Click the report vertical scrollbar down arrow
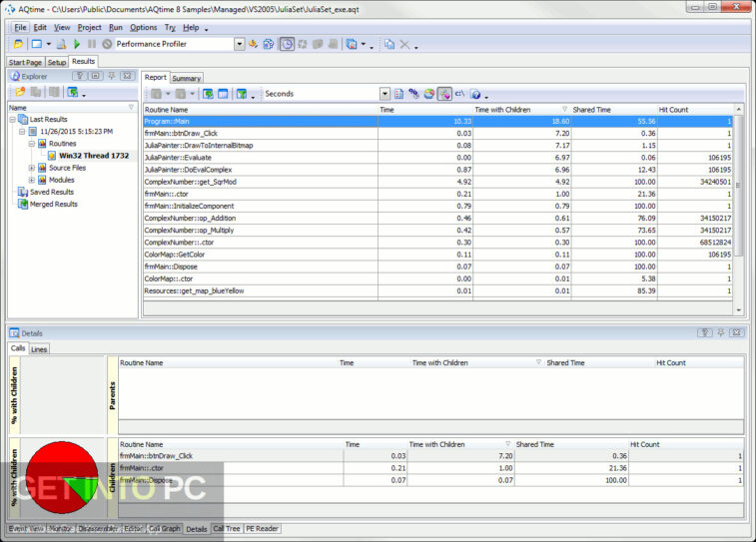This screenshot has height=542, width=756. [x=739, y=310]
